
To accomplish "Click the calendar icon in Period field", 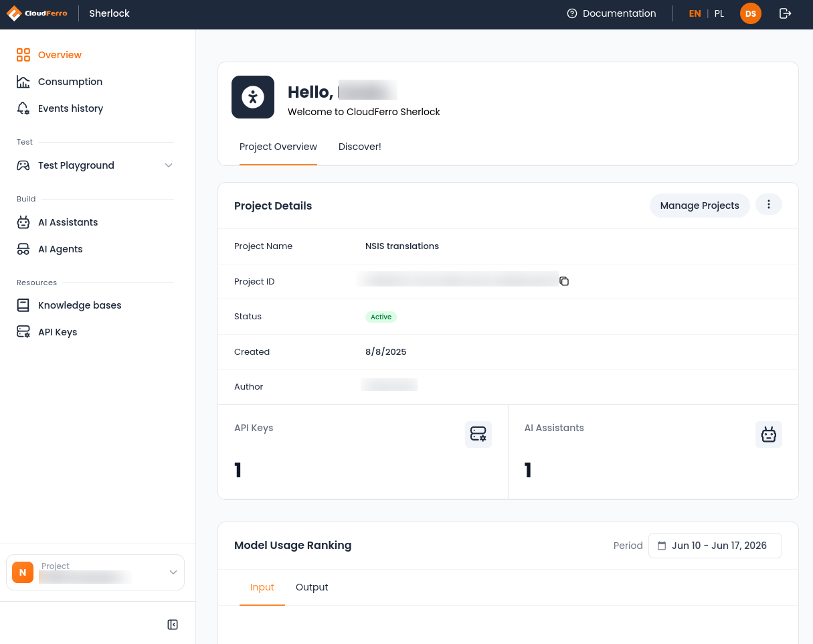I will click(662, 546).
